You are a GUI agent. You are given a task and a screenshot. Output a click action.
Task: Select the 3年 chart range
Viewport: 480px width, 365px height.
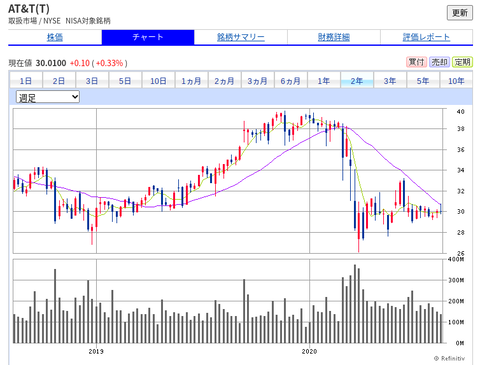point(390,81)
